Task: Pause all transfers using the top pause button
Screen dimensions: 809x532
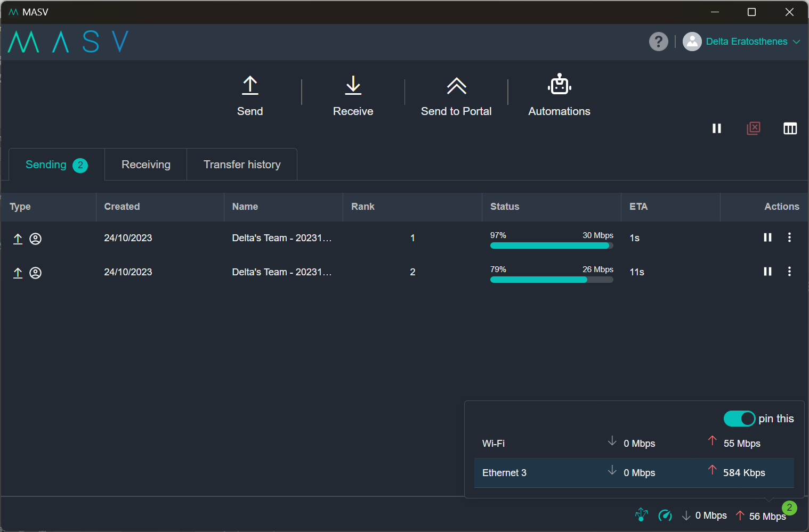Action: pos(717,128)
